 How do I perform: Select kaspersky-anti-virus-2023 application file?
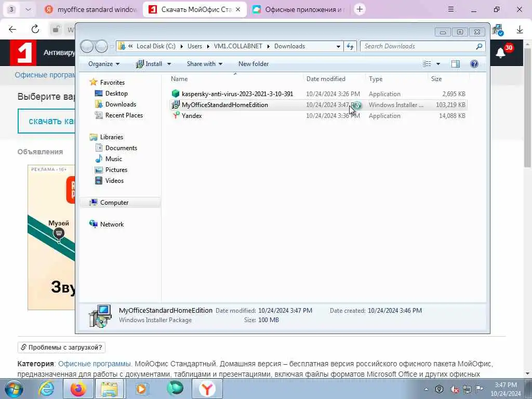pyautogui.click(x=237, y=94)
